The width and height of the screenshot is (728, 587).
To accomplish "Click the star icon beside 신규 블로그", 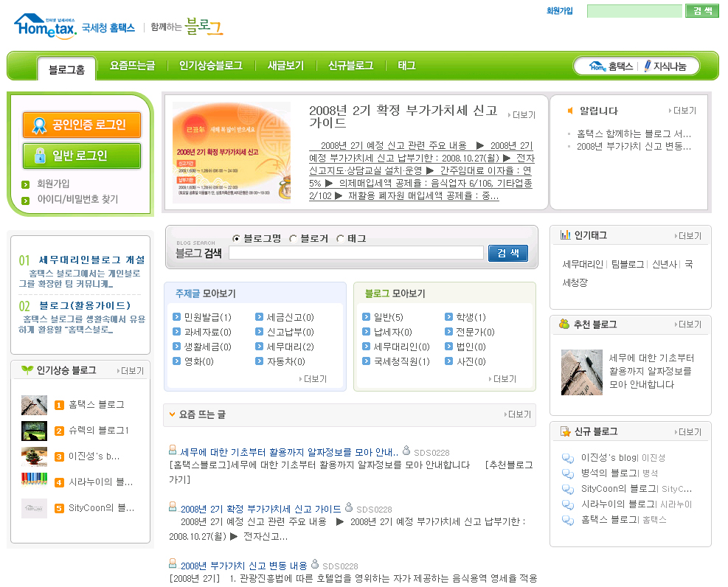I will point(565,431).
